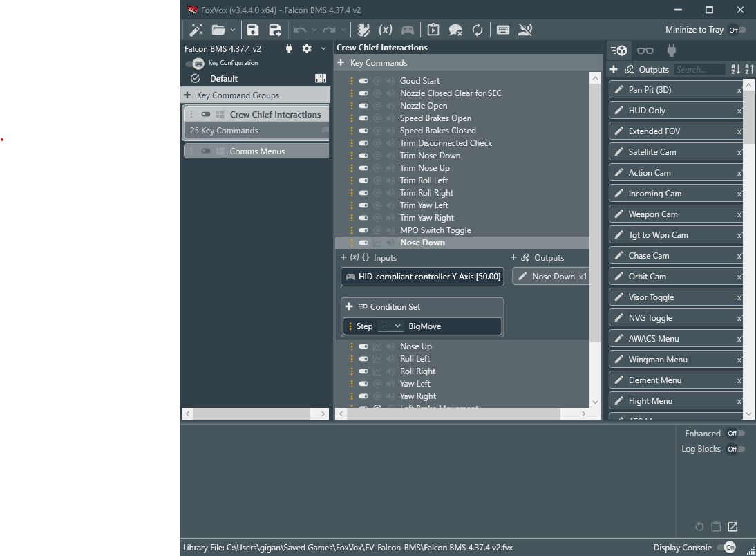
Task: Sort outputs A to Z descending arrow
Action: tap(736, 69)
